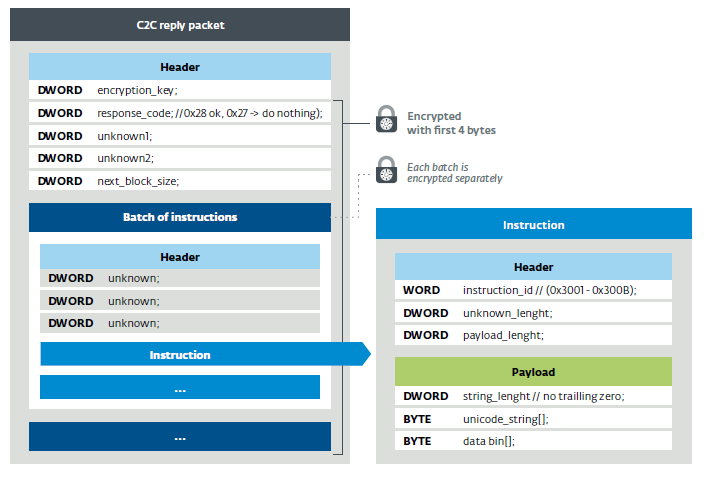Select the unknown_lenght DWORD row

(533, 313)
